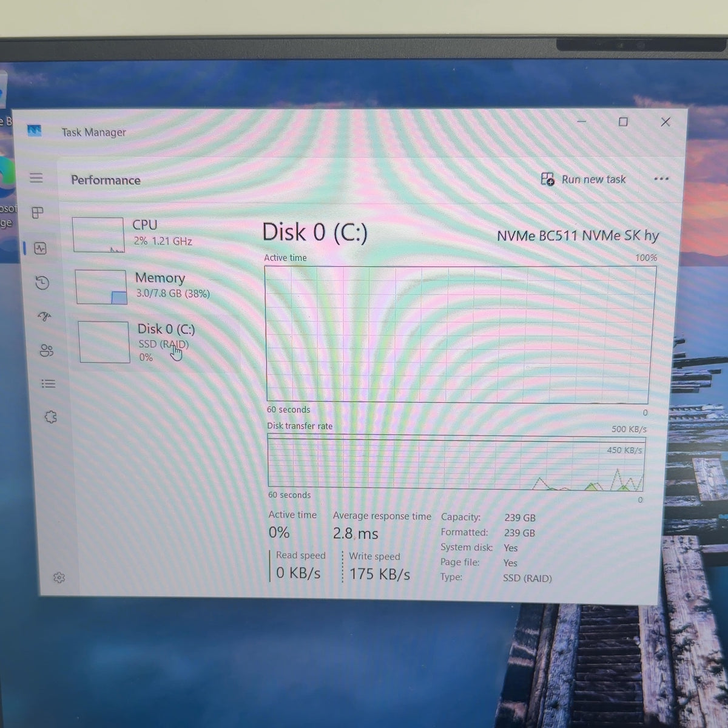728x728 pixels.
Task: Click the 0 KB/s read speed value
Action: (x=298, y=573)
